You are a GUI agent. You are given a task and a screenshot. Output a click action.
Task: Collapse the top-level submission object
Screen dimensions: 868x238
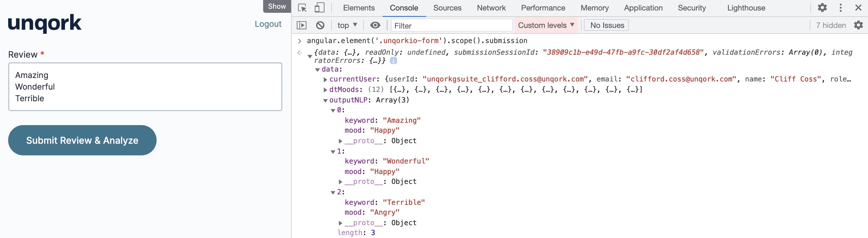(x=310, y=56)
